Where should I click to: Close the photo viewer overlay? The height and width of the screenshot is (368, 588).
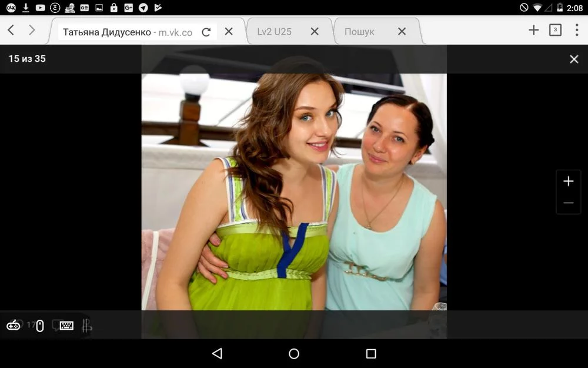point(574,59)
